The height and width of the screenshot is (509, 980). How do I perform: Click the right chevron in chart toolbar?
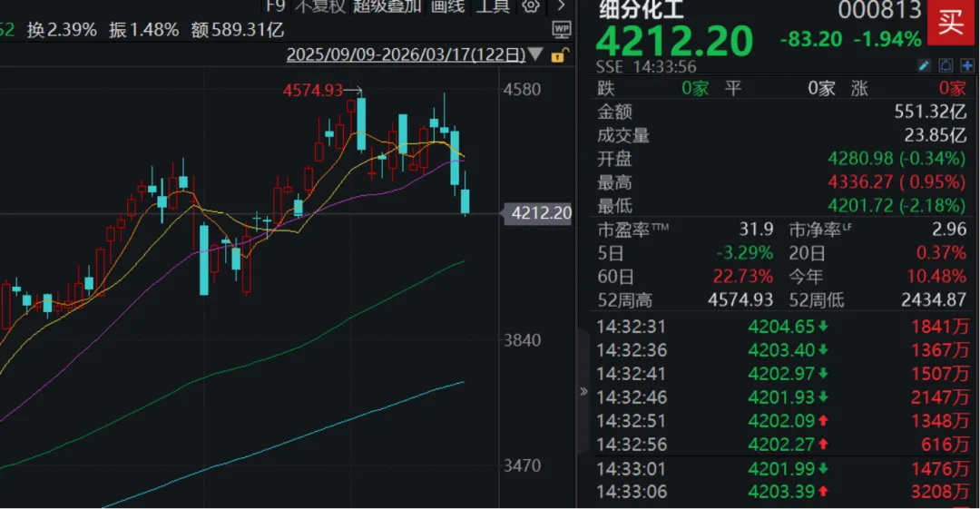561,5
